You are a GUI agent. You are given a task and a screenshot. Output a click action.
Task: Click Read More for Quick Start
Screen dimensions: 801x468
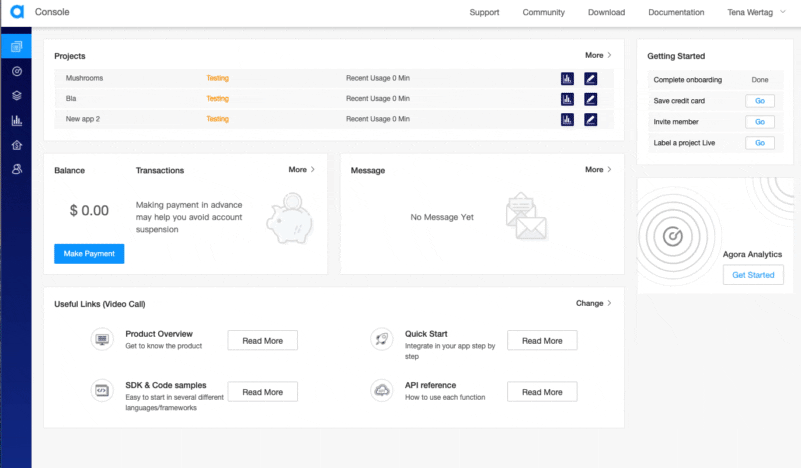[x=542, y=341]
